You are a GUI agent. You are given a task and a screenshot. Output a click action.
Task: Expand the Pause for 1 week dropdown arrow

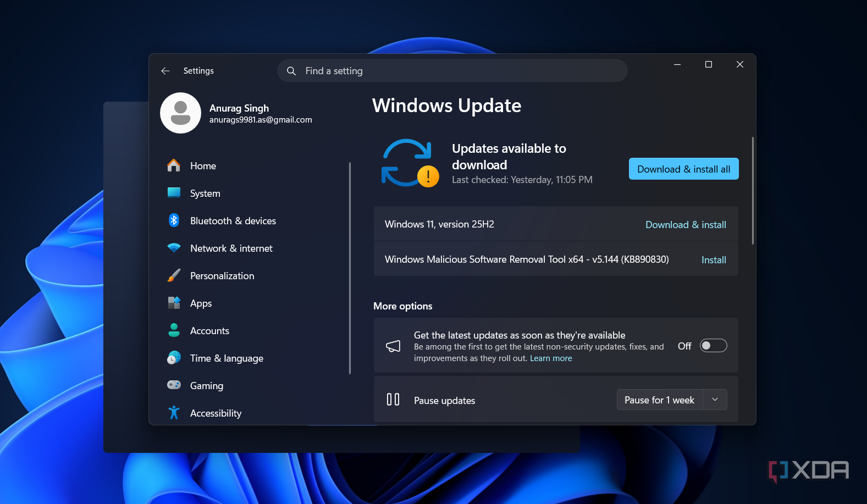[715, 400]
